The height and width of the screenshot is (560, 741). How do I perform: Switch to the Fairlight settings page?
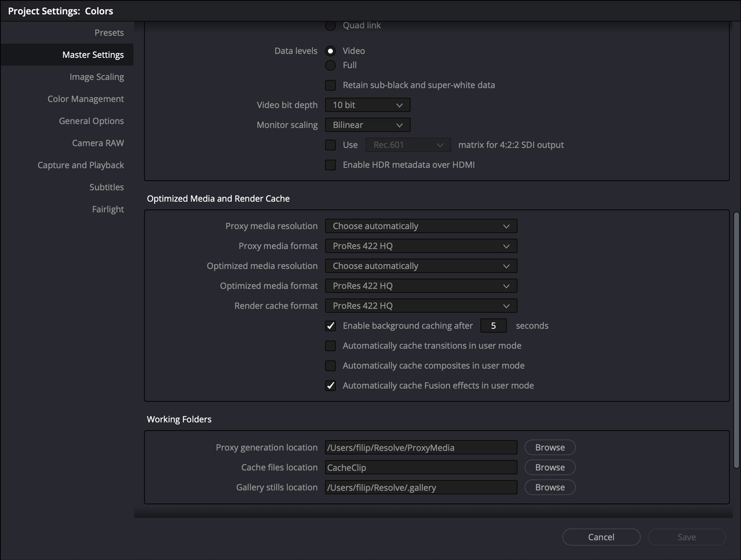(x=108, y=209)
